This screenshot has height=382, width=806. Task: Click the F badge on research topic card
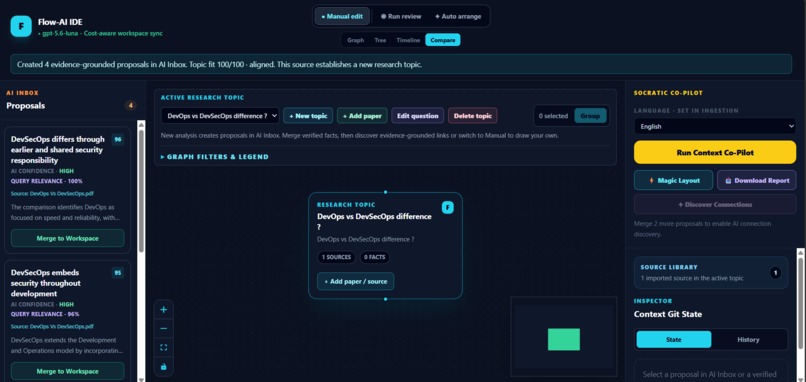point(448,207)
